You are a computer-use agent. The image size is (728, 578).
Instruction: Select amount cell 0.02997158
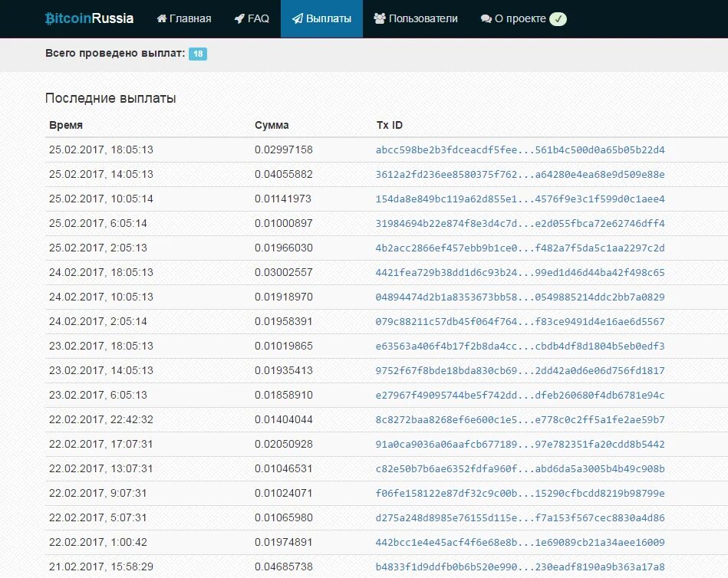[x=284, y=149]
